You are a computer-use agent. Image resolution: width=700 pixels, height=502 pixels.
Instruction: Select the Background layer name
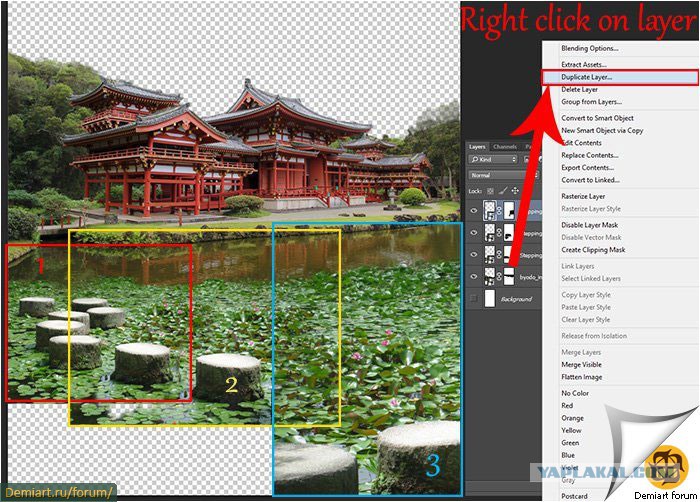tap(517, 299)
